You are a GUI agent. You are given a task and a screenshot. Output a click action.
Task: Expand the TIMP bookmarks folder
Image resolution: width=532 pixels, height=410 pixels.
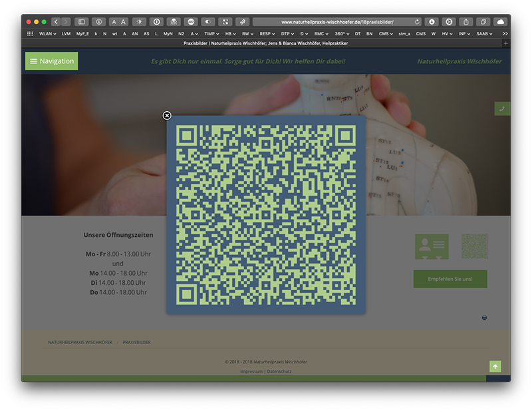pyautogui.click(x=211, y=33)
